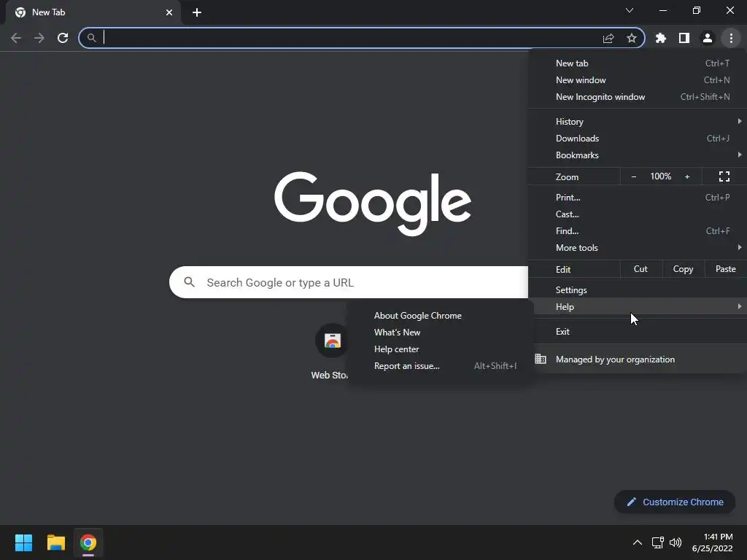The image size is (747, 560).
Task: Open a New Incognito window
Action: click(638, 97)
